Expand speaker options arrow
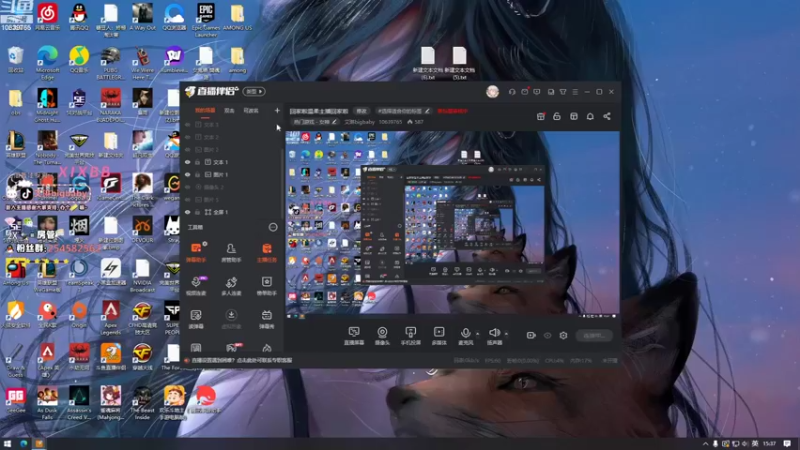Screen dimensions: 800x450 (506, 334)
